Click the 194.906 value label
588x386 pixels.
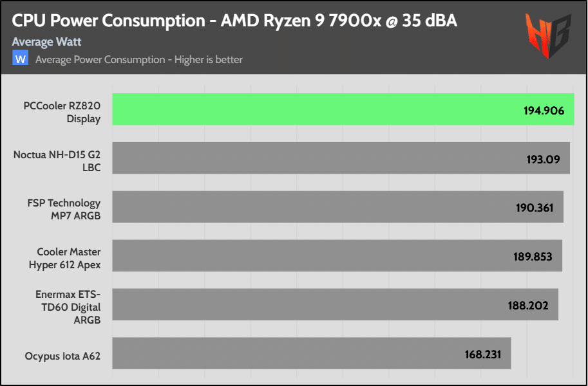pyautogui.click(x=544, y=111)
